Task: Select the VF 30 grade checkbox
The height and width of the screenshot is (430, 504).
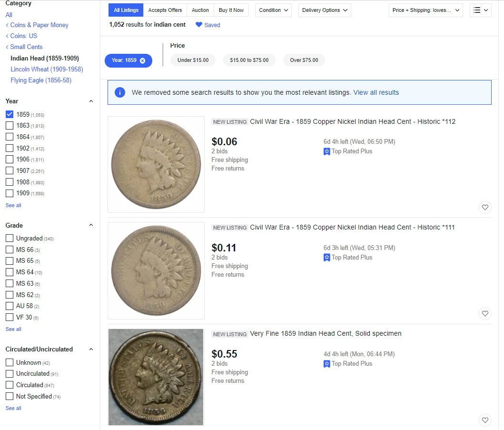Action: (x=10, y=317)
